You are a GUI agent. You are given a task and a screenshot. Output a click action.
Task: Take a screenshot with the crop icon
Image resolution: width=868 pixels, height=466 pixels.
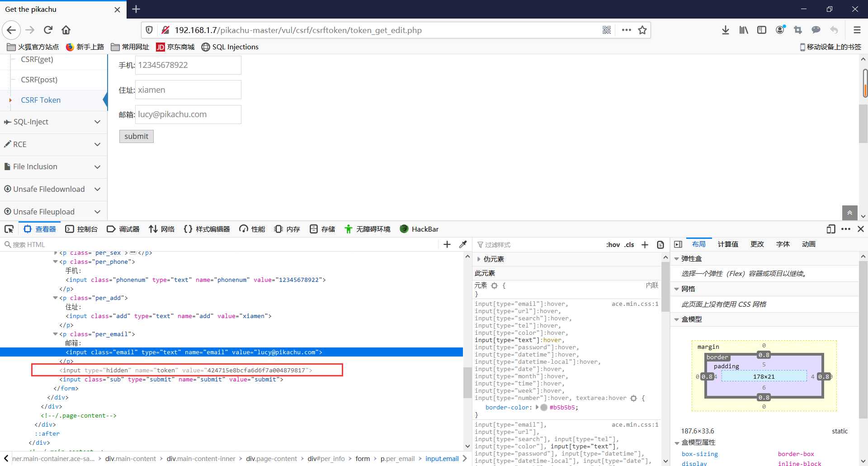(798, 30)
